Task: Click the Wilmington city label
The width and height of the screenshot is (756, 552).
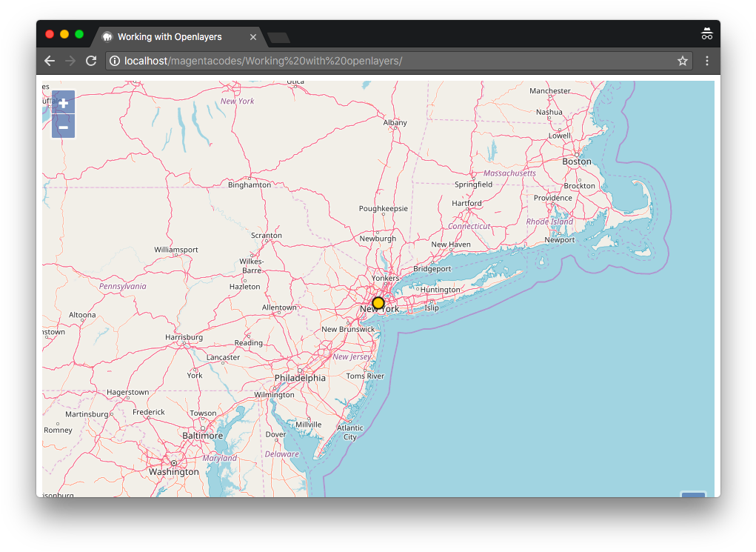Action: [x=275, y=395]
